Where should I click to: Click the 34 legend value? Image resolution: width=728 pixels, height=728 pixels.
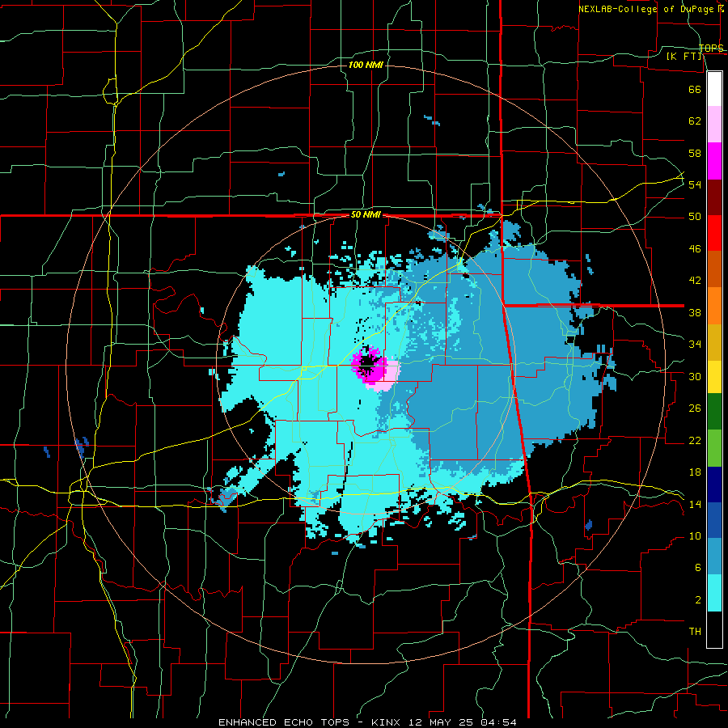pos(695,345)
